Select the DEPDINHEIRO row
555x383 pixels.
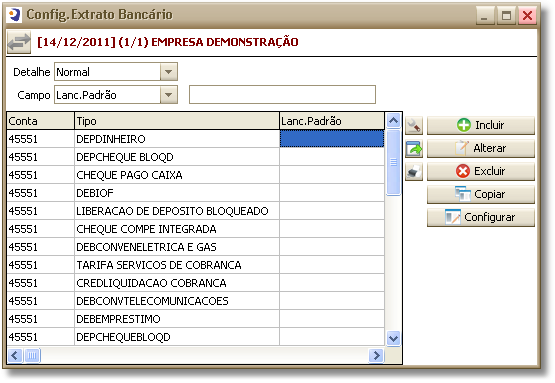click(x=195, y=139)
